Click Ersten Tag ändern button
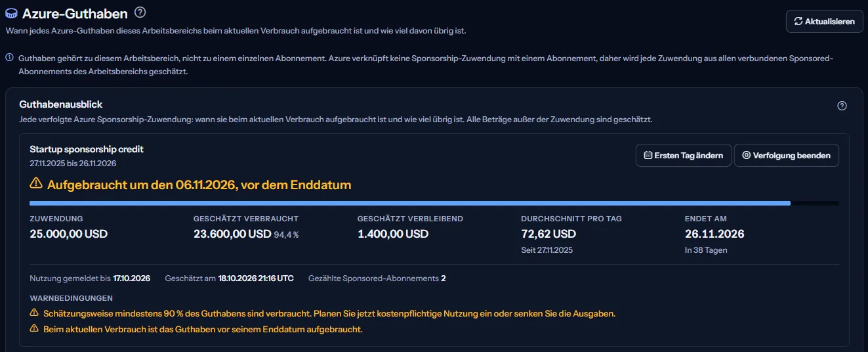This screenshot has height=352, width=868. [684, 156]
